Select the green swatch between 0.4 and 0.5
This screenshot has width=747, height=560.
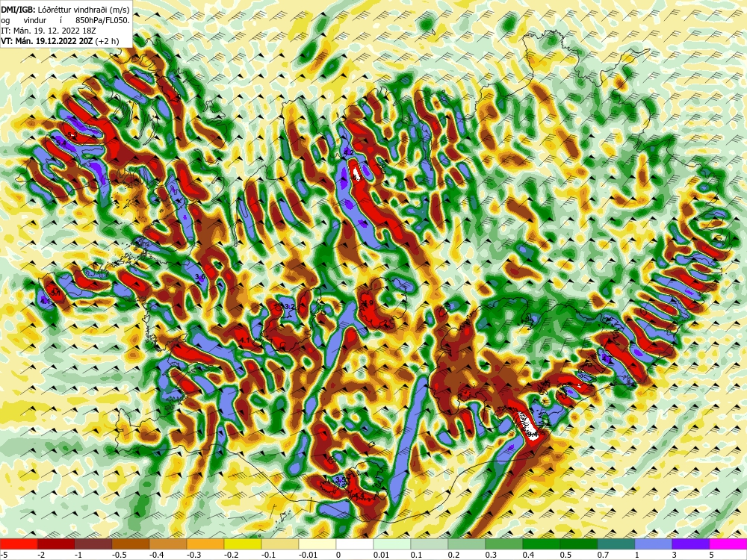click(542, 544)
